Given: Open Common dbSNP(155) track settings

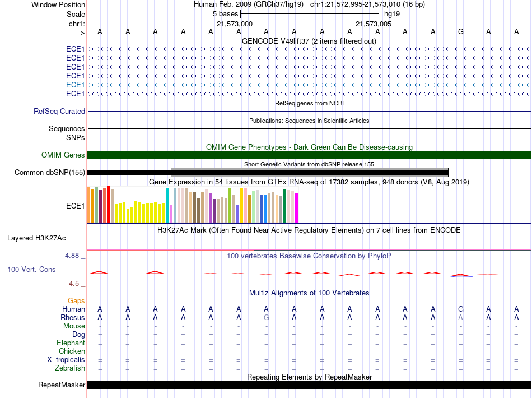Looking at the screenshot, I should 50,173.
